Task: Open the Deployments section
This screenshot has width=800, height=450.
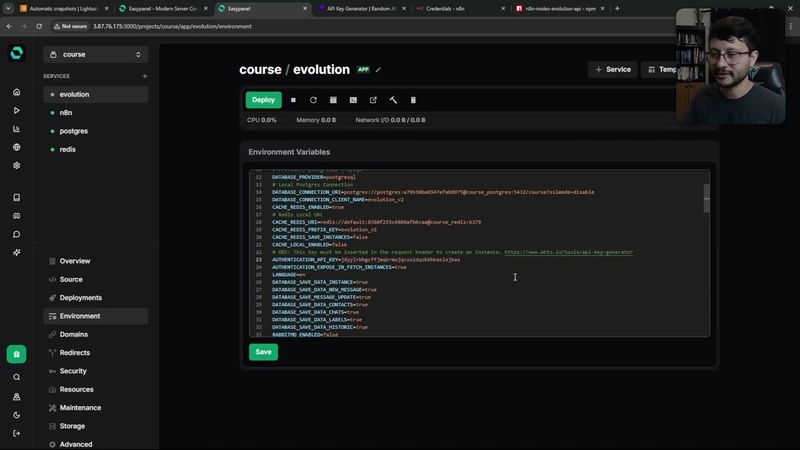Action: coord(95,297)
